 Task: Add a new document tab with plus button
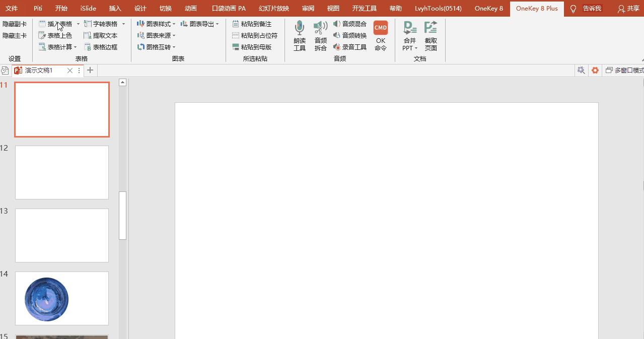90,71
